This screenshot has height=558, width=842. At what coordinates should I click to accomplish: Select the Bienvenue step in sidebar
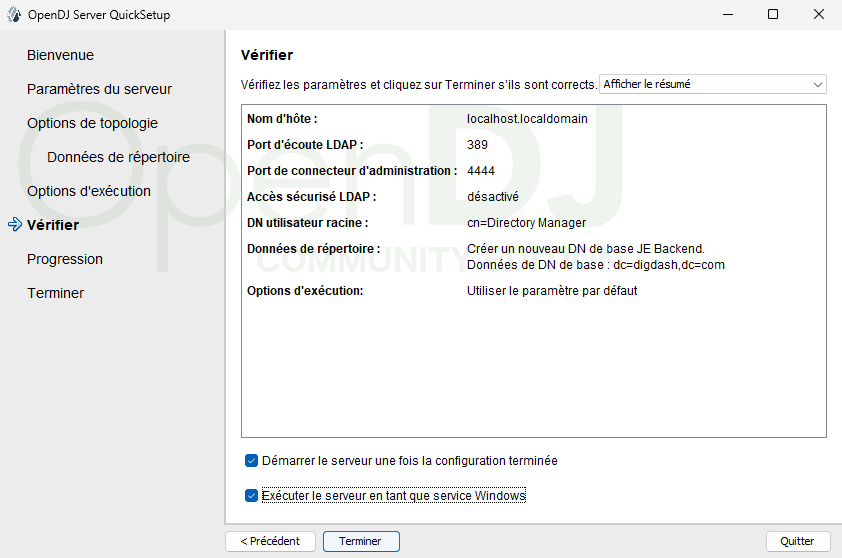[x=60, y=55]
